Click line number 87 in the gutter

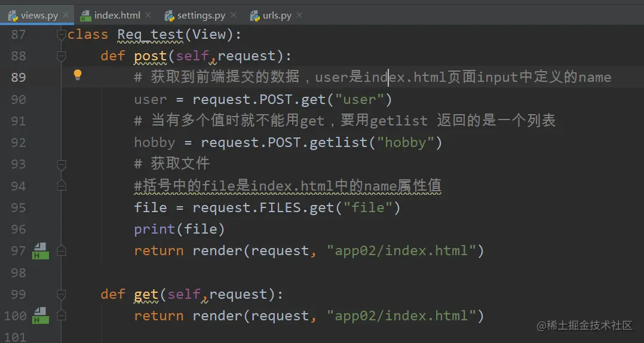[x=19, y=35]
